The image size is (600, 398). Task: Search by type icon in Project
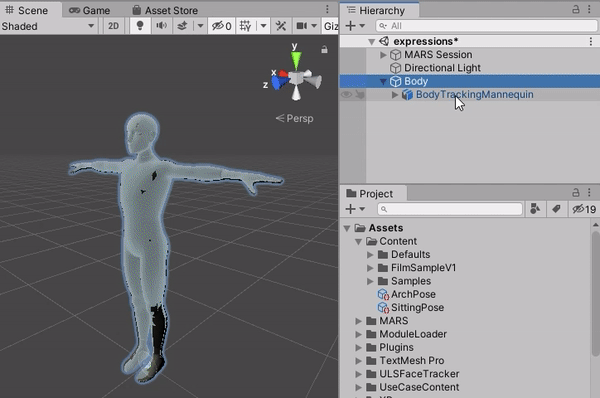535,209
